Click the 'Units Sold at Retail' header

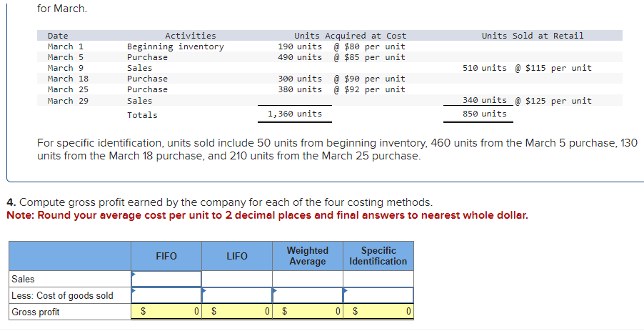533,36
